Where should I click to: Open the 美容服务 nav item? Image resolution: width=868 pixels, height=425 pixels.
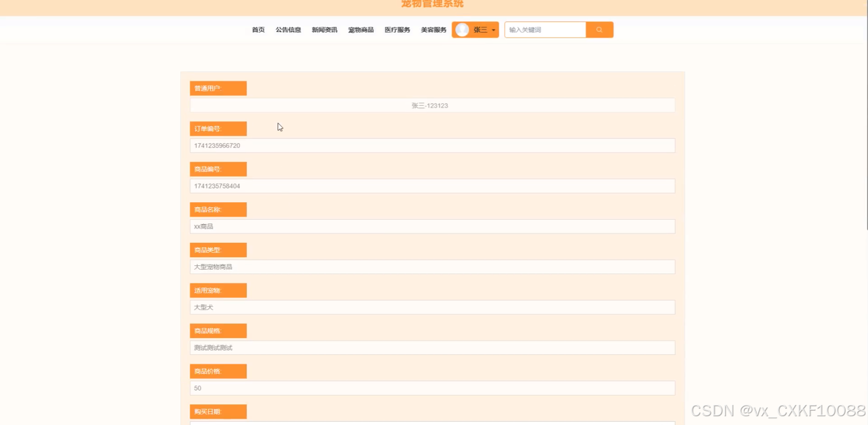(x=433, y=29)
